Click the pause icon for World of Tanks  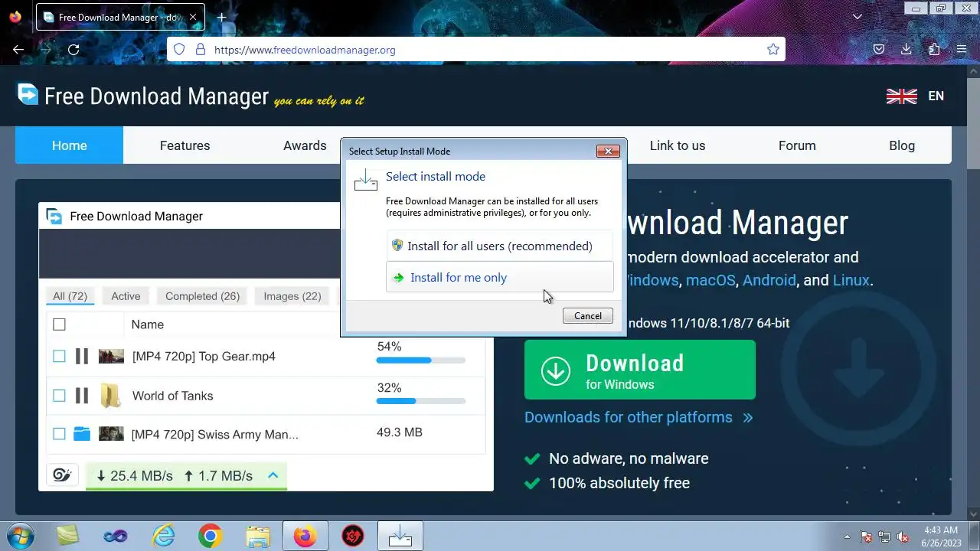[82, 396]
